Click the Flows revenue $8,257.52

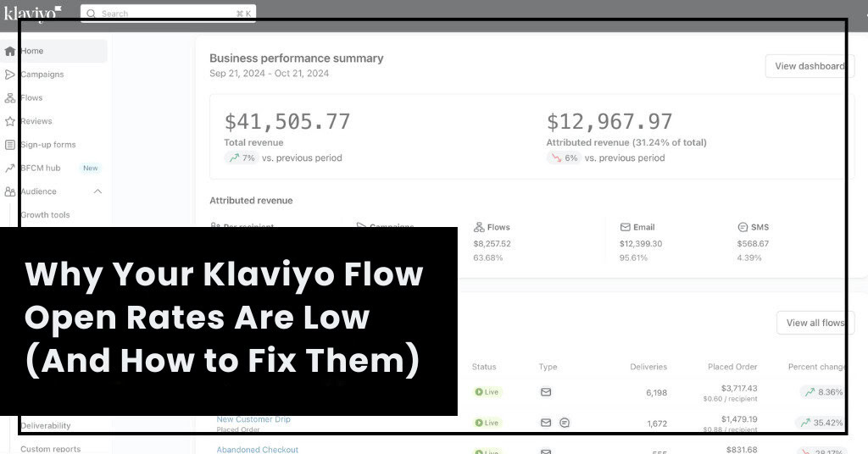[492, 244]
